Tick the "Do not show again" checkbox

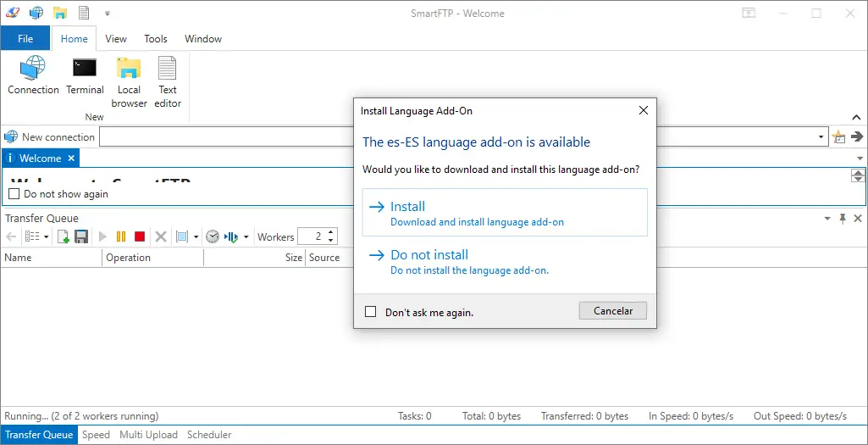click(14, 194)
